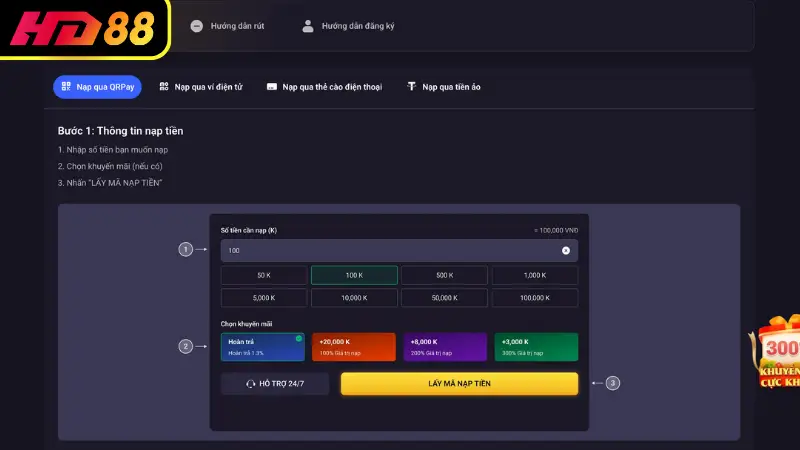This screenshot has width=800, height=450.
Task: Click the QR code icon on Nạp qua QRPay
Action: click(x=66, y=87)
